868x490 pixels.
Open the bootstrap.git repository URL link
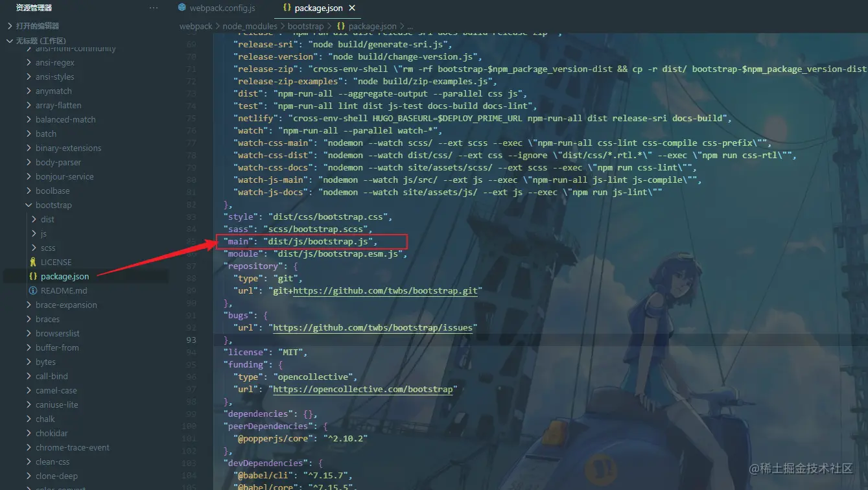385,291
